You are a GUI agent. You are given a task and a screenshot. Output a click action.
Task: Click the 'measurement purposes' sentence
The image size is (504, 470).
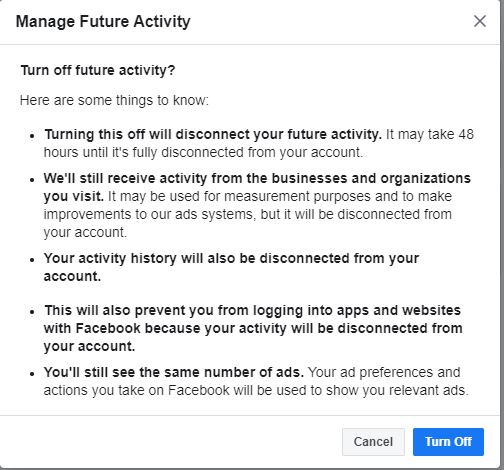[x=248, y=214]
